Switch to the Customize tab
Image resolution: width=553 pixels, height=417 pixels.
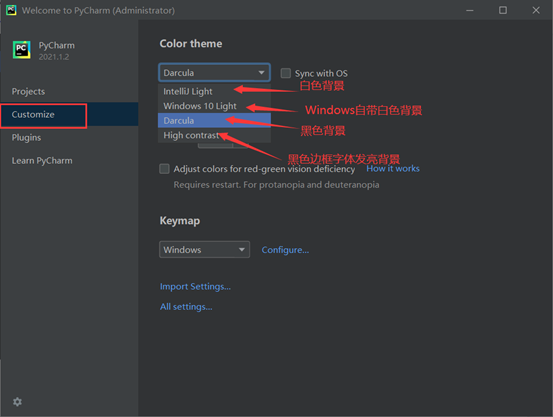click(x=69, y=114)
